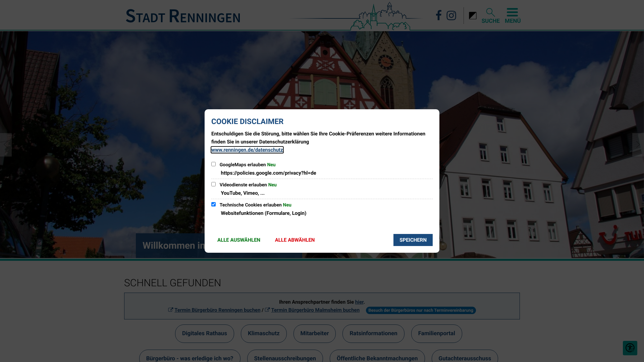Image resolution: width=644 pixels, height=362 pixels.
Task: Open the Facebook page icon
Action: pos(438,15)
